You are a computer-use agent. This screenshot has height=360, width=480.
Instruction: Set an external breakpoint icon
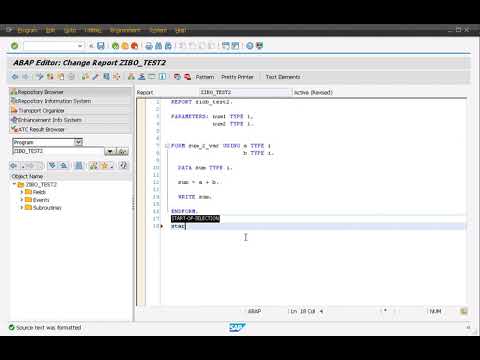tap(188, 77)
